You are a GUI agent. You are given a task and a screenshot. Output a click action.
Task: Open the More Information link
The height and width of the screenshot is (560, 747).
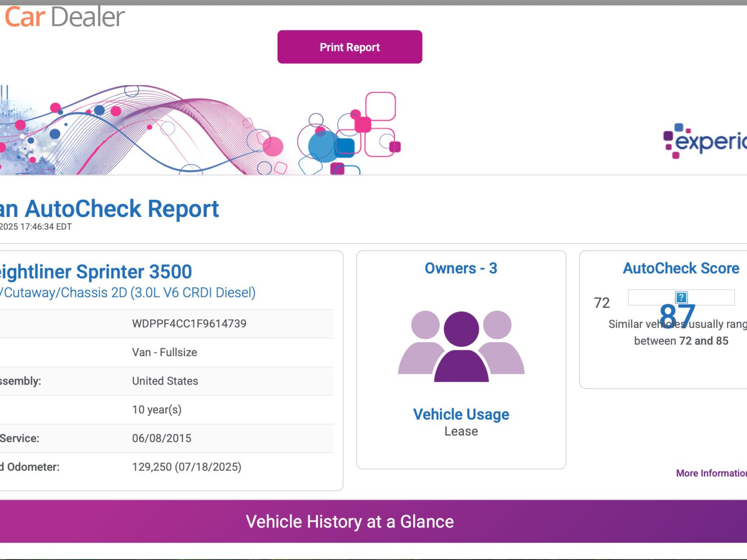(x=711, y=473)
